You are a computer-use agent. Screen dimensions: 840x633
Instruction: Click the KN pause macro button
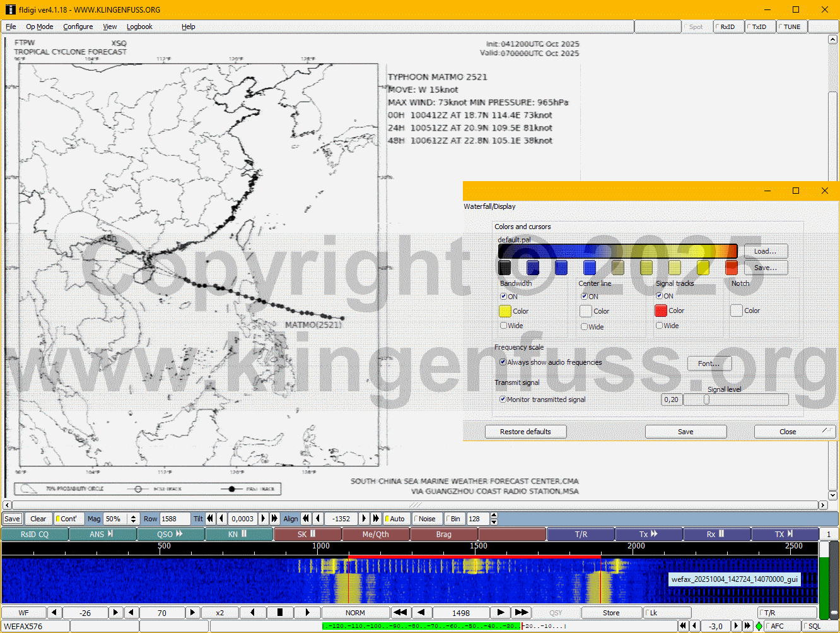[238, 535]
